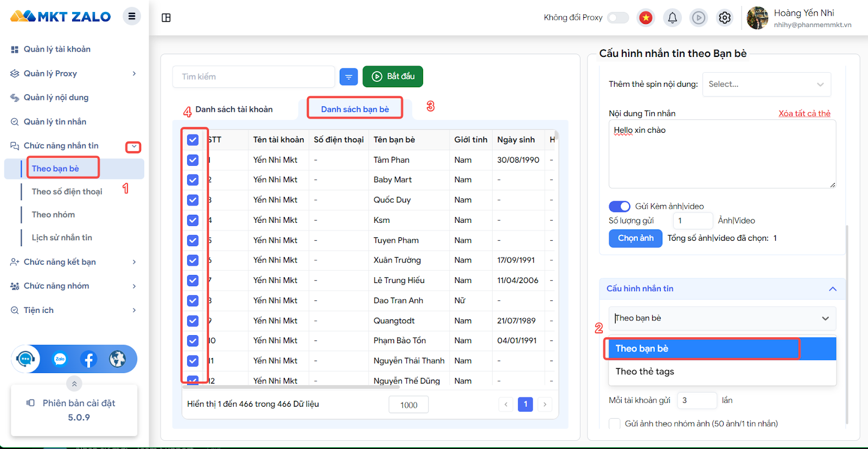Open Lịch sử nhắn tin sidebar item
The image size is (868, 449).
tap(62, 238)
